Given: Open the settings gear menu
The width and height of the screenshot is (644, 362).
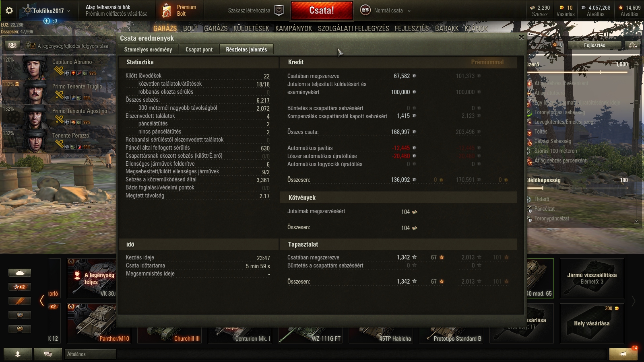Looking at the screenshot, I should (x=9, y=10).
